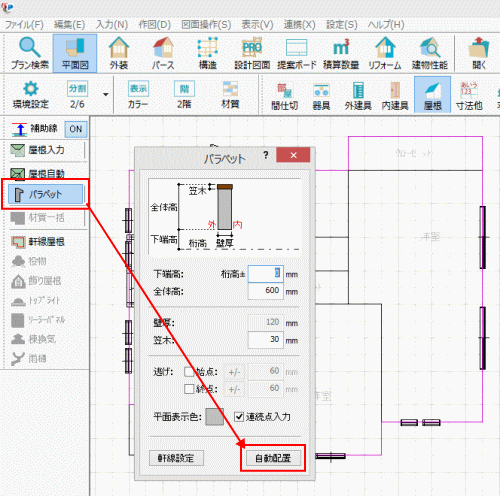Select the 外装 house icon
Viewport: 500px width, 496px height.
click(119, 53)
